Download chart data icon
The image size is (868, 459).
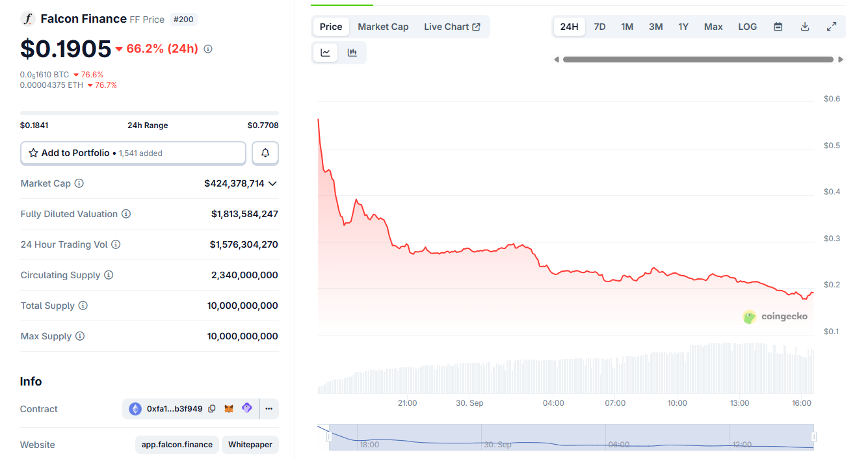[x=805, y=27]
